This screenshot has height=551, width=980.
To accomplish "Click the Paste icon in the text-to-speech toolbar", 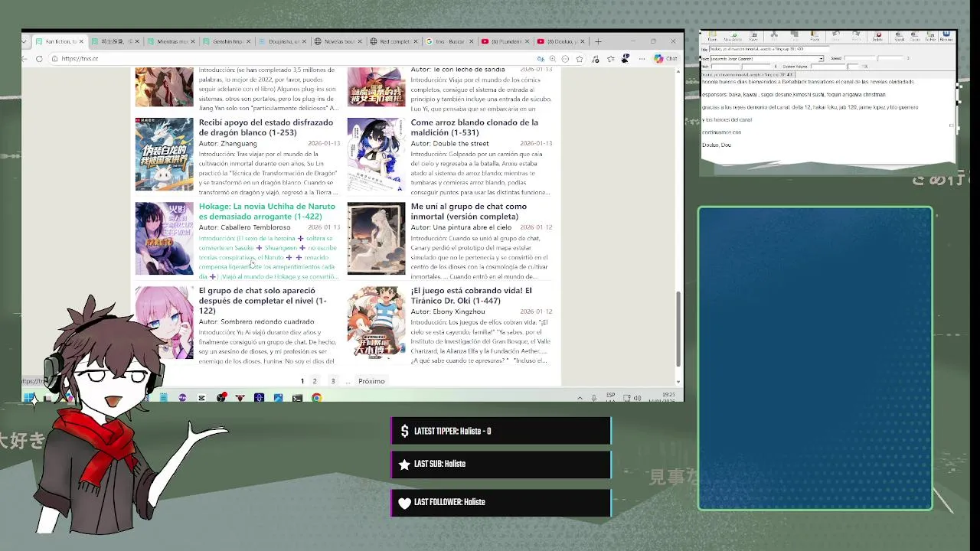I will coord(815,37).
